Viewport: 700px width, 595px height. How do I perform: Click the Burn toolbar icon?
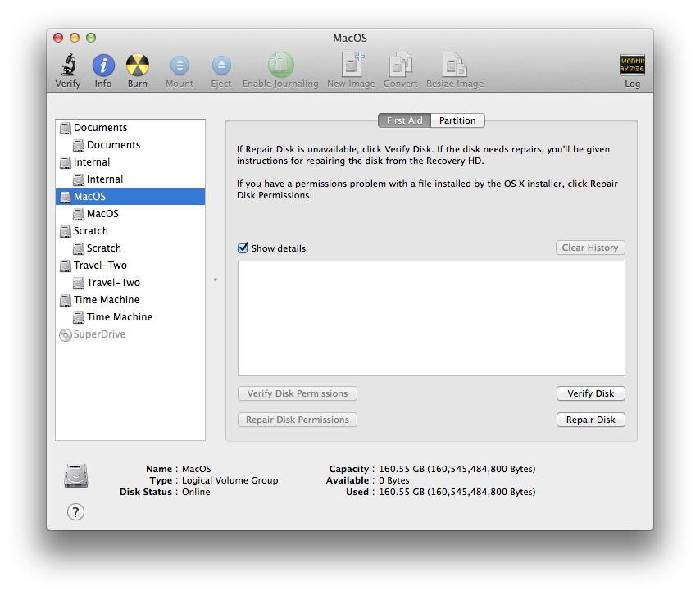[x=138, y=66]
